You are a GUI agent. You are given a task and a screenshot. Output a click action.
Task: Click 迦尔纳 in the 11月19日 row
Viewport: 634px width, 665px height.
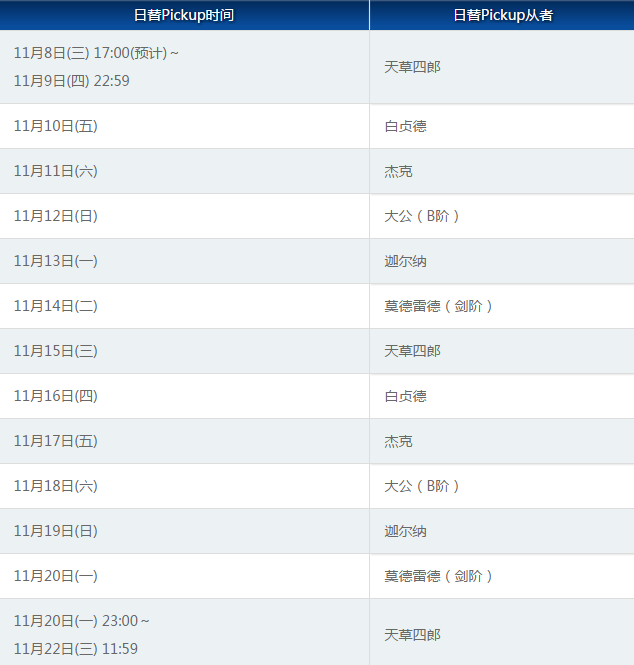pyautogui.click(x=405, y=531)
